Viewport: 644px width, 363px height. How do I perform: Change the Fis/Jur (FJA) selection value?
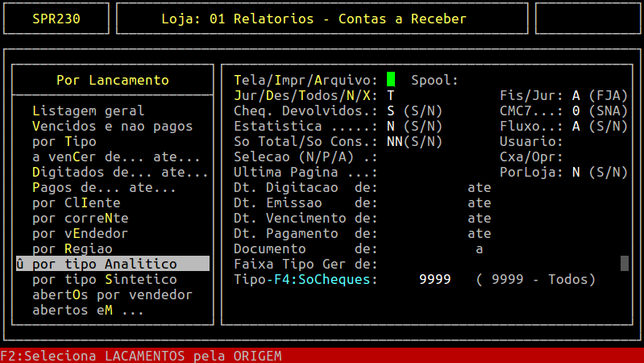[x=576, y=95]
